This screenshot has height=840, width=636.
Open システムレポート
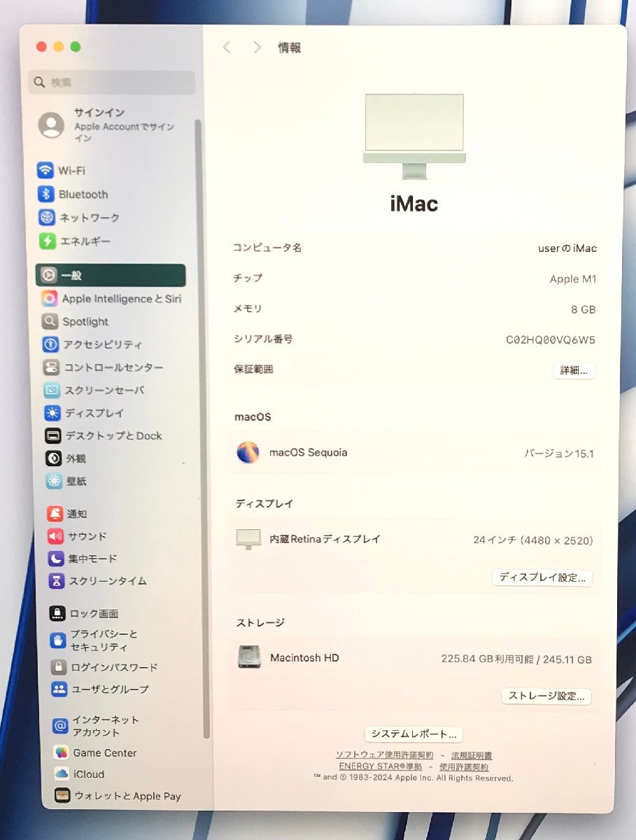[x=414, y=734]
